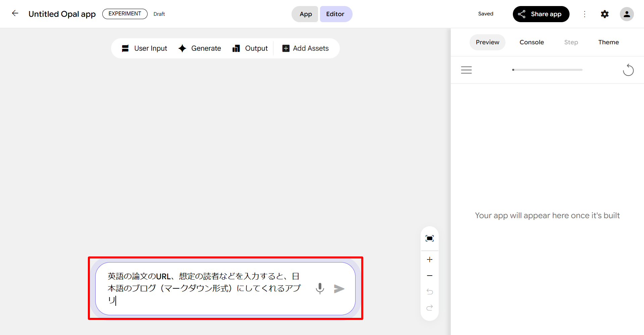Image resolution: width=644 pixels, height=335 pixels.
Task: Add a User Input step
Action: pyautogui.click(x=144, y=48)
